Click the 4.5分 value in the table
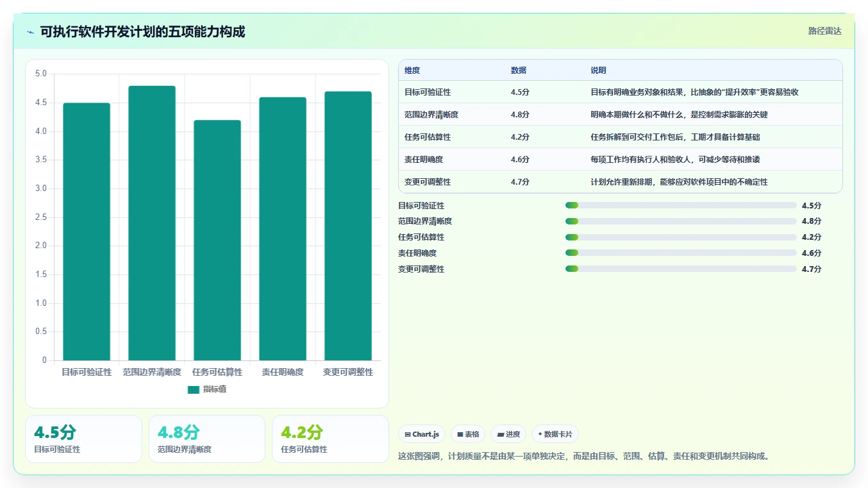 pyautogui.click(x=520, y=92)
